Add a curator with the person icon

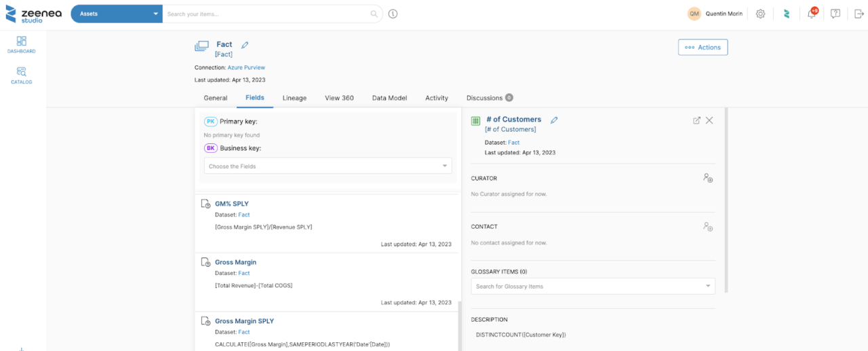pos(707,178)
